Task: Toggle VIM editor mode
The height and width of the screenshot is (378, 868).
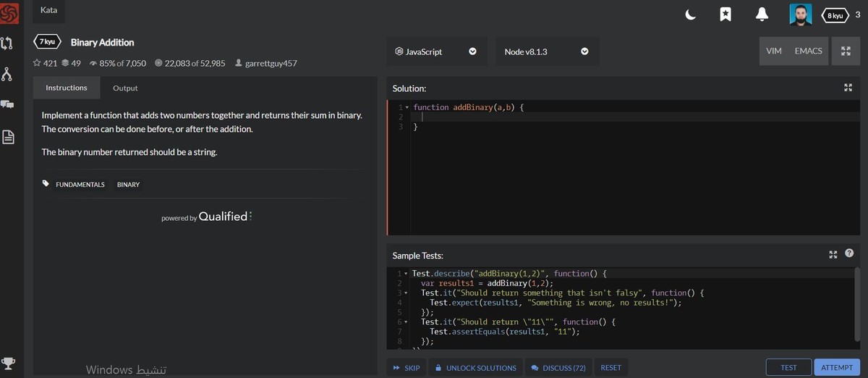Action: 773,51
